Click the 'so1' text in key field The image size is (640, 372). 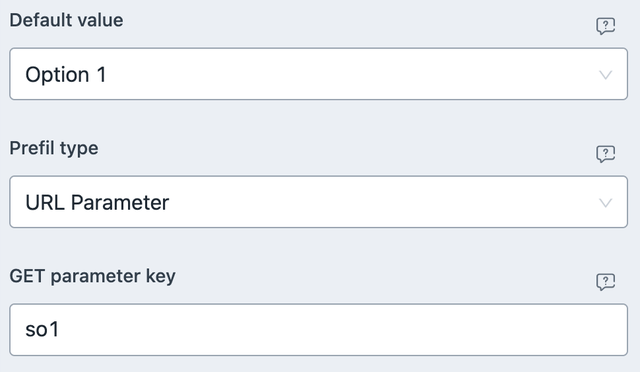pos(42,330)
